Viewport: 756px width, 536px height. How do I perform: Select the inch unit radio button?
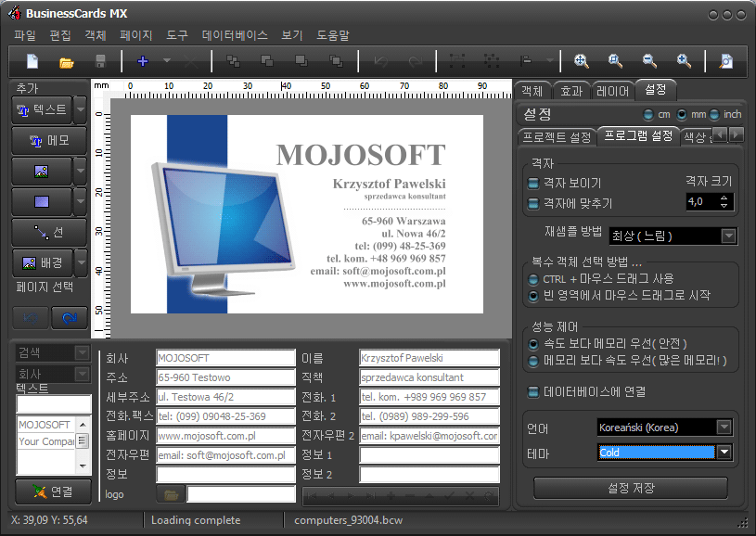[x=714, y=115]
